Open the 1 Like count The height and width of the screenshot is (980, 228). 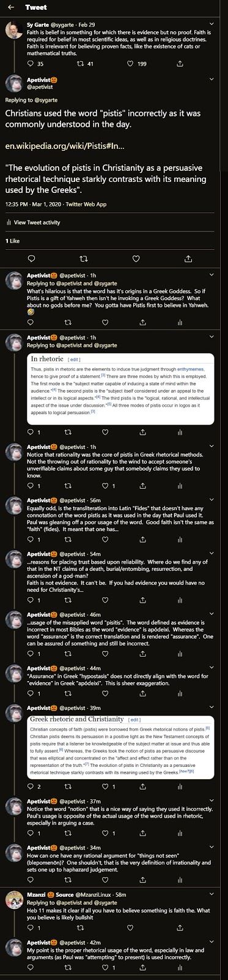[x=12, y=241]
